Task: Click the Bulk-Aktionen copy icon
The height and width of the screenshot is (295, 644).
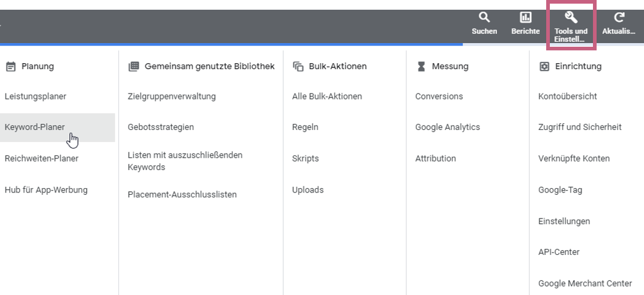Action: tap(298, 67)
